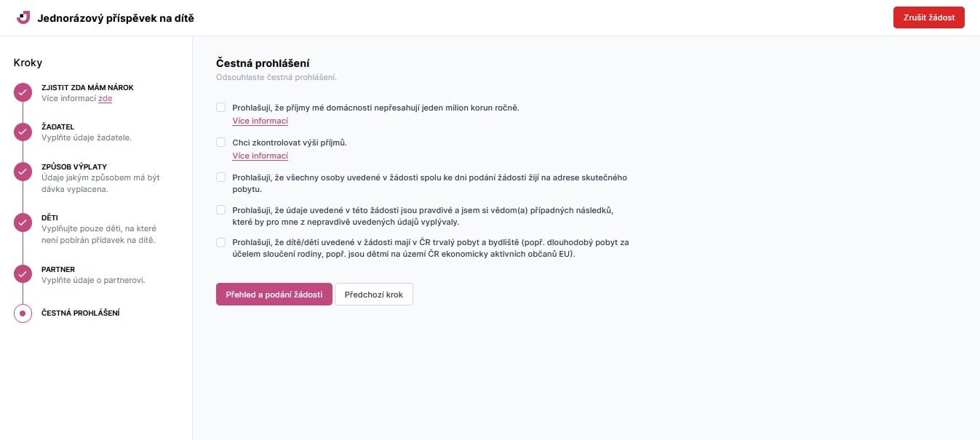Open Více informací under income declaration
The width and height of the screenshot is (980, 440).
(x=260, y=121)
